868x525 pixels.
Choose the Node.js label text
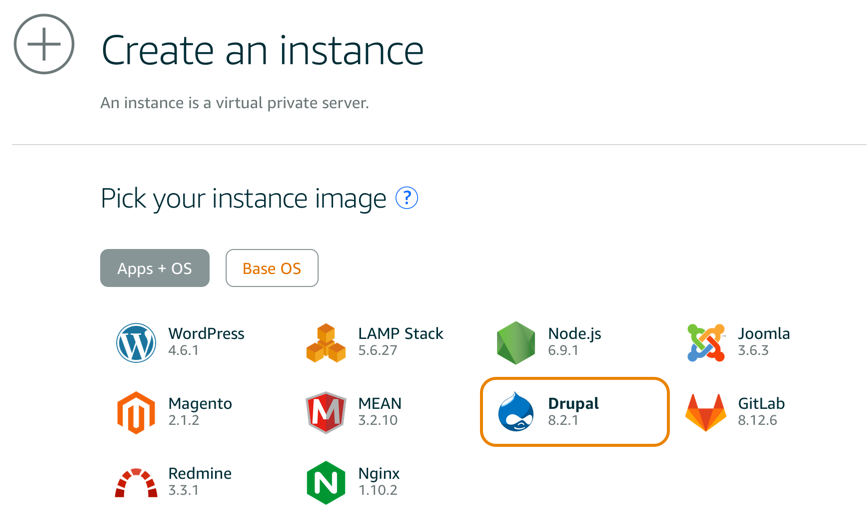tap(575, 333)
